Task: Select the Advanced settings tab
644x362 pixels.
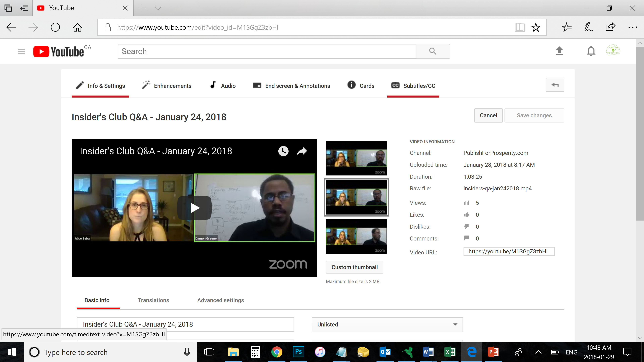Action: [x=221, y=300]
